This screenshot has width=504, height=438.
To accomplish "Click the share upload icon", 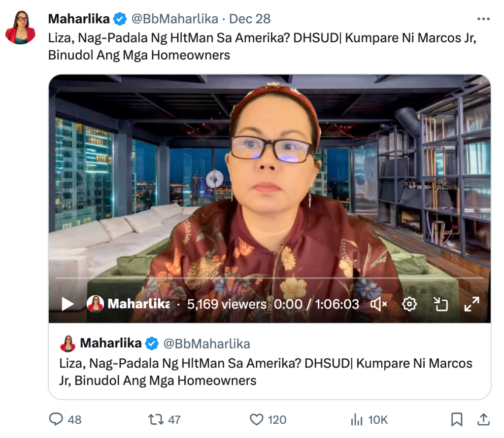I will click(483, 419).
